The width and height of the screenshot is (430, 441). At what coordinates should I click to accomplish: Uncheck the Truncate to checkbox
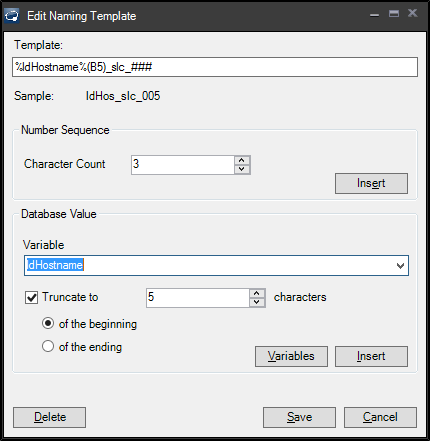pos(31,297)
